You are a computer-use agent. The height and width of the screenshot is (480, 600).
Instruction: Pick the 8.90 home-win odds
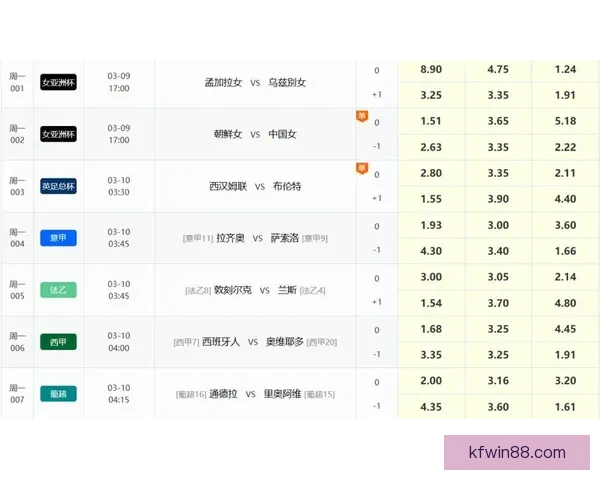tap(431, 70)
